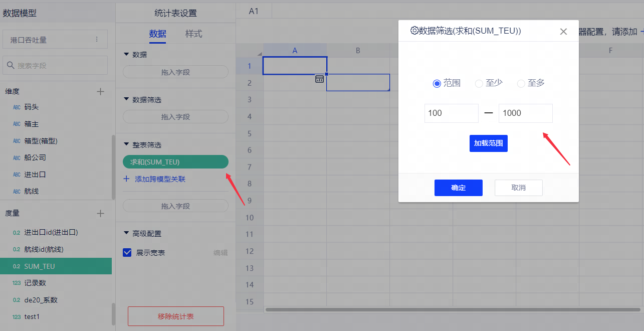
Task: Collapse the 整表筛选 section
Action: click(x=126, y=145)
